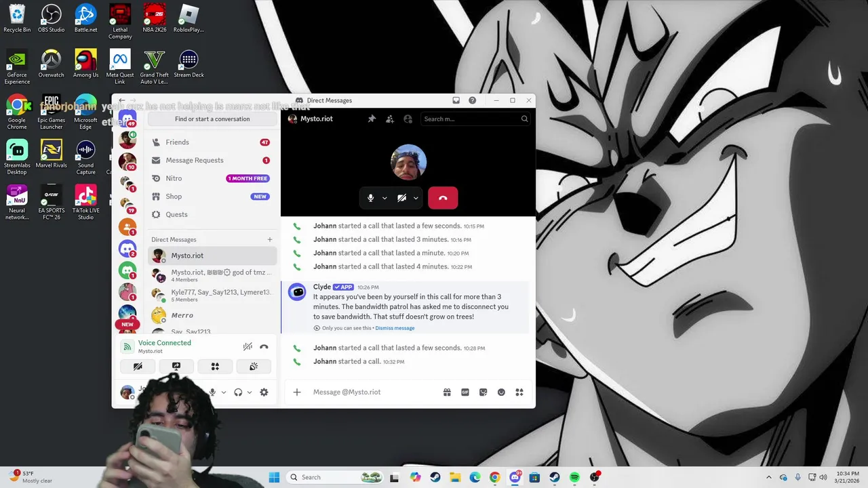
Task: Open input device dropdown in user panel
Action: 223,392
